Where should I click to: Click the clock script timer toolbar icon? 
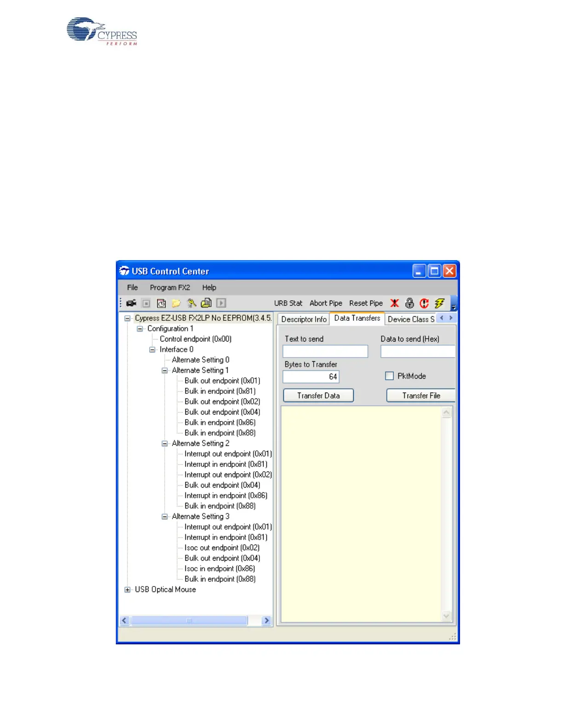[x=161, y=303]
